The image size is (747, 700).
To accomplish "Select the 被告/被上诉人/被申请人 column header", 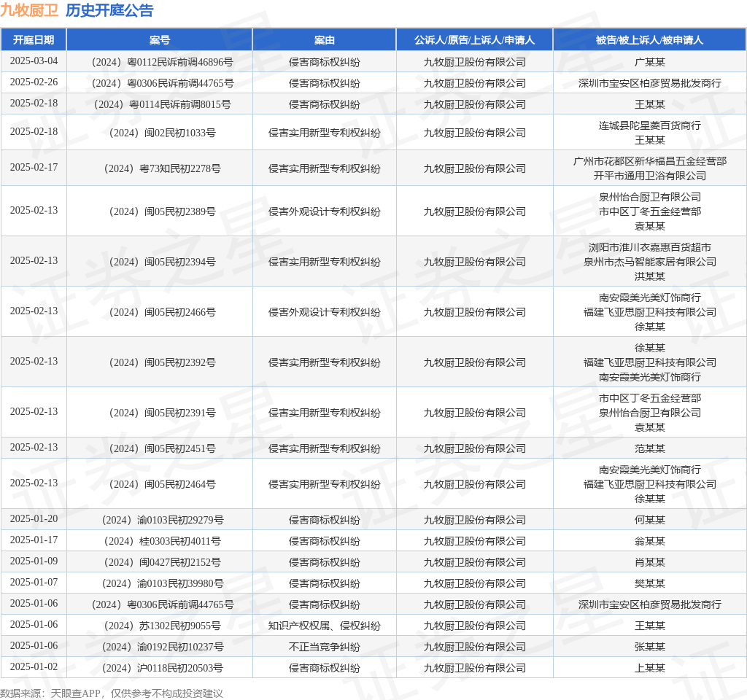I will tap(650, 40).
